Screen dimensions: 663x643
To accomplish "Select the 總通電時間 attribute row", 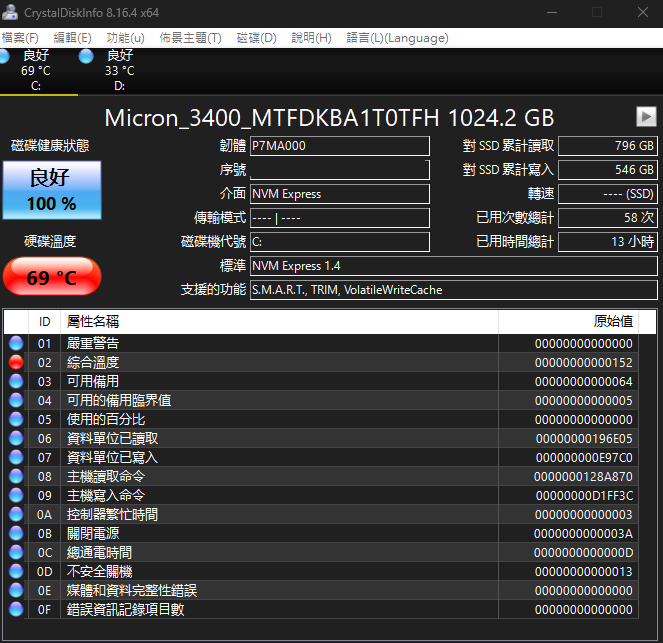I will click(321, 553).
